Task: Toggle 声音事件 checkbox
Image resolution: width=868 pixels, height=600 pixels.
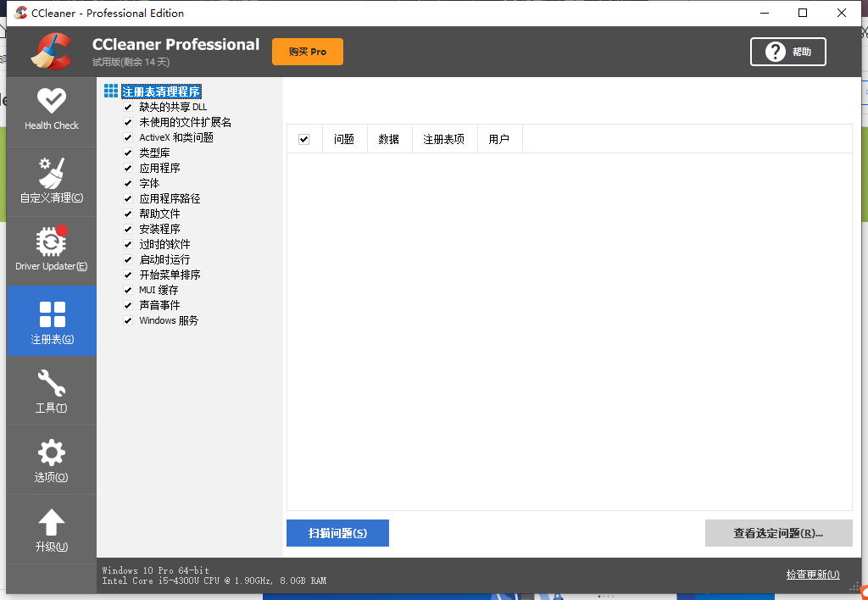Action: point(128,305)
